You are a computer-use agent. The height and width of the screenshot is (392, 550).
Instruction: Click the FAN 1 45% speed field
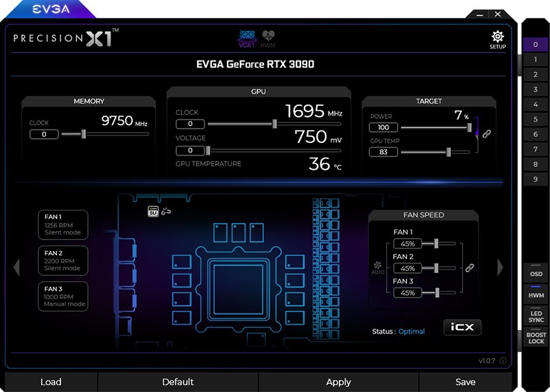408,243
